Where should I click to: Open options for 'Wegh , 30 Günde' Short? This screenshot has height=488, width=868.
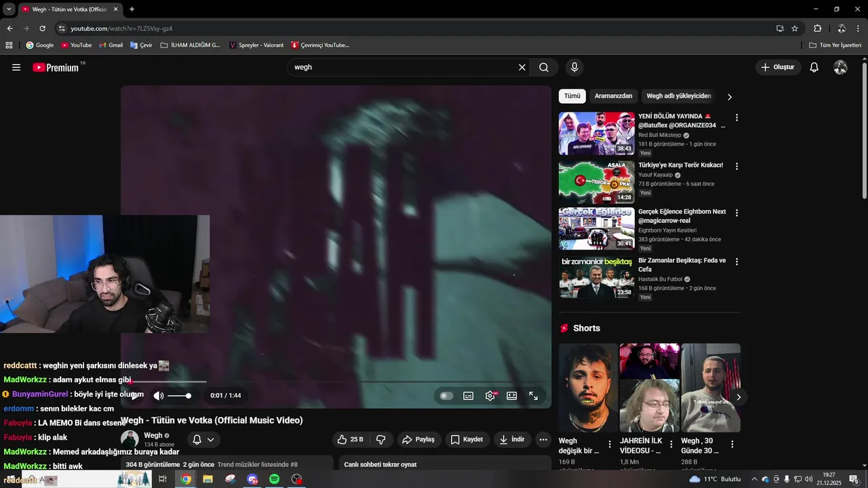(x=732, y=445)
